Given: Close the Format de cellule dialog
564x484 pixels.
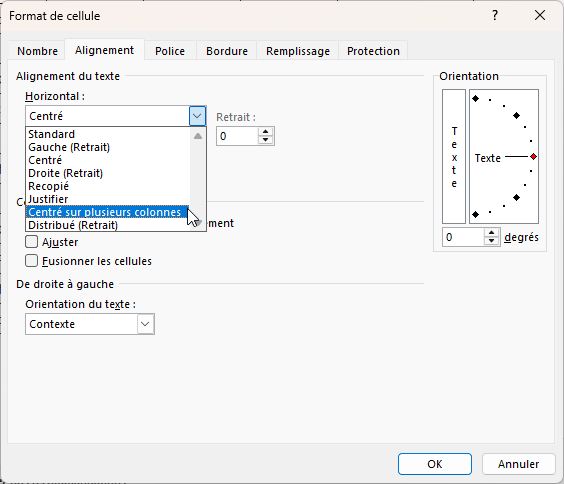Looking at the screenshot, I should (540, 15).
